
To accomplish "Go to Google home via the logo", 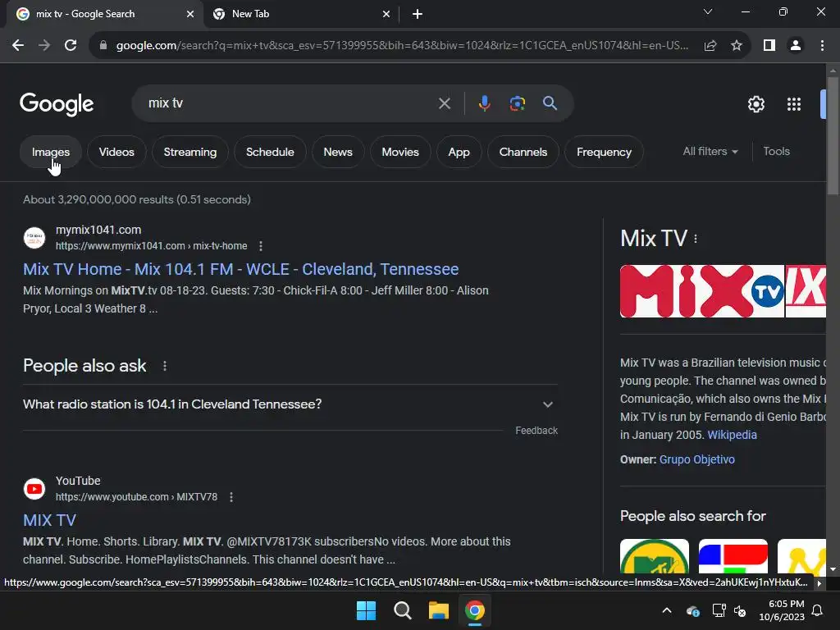I will coord(57,104).
